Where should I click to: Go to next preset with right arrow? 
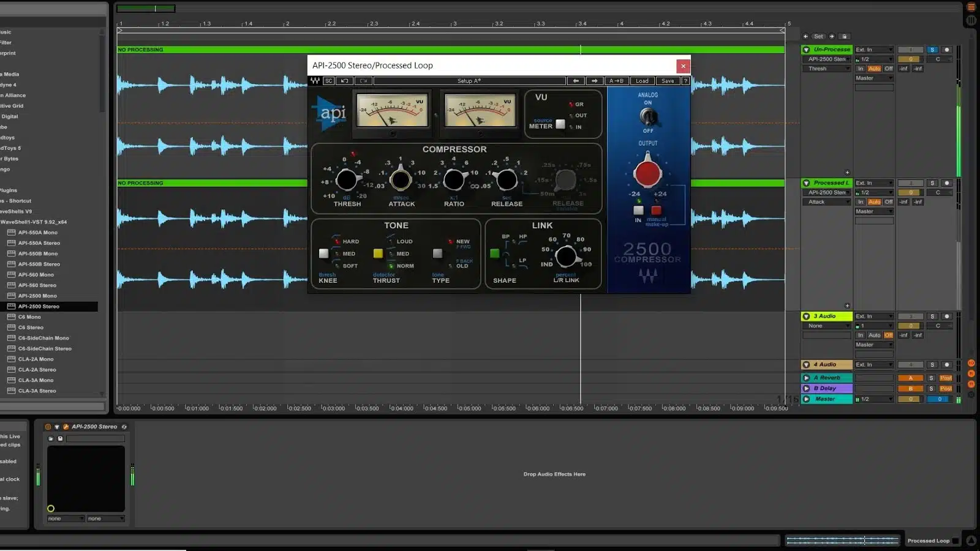coord(594,81)
